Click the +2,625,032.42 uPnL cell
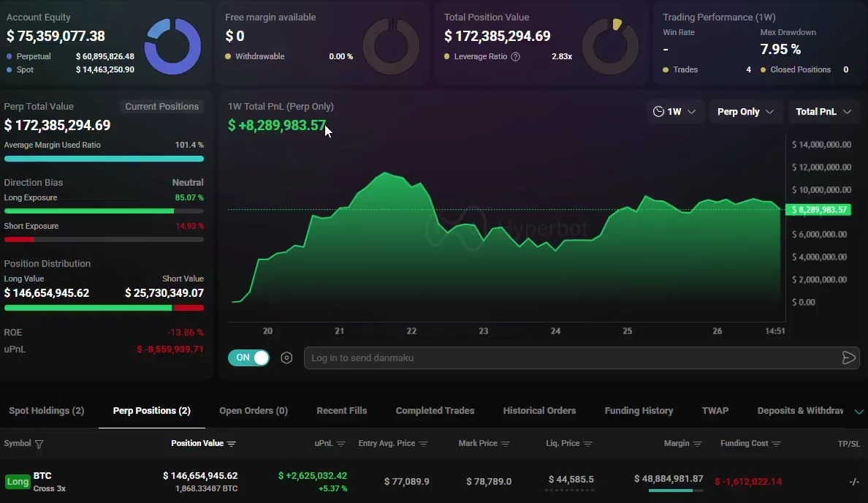Screen dimensions: 868x503 coord(313,475)
